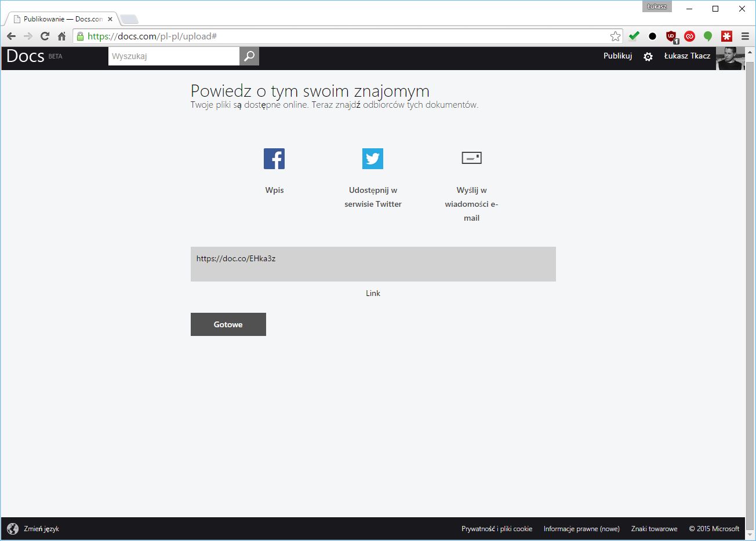The width and height of the screenshot is (756, 541).
Task: Go forward with the browser forward arrow
Action: (x=28, y=36)
